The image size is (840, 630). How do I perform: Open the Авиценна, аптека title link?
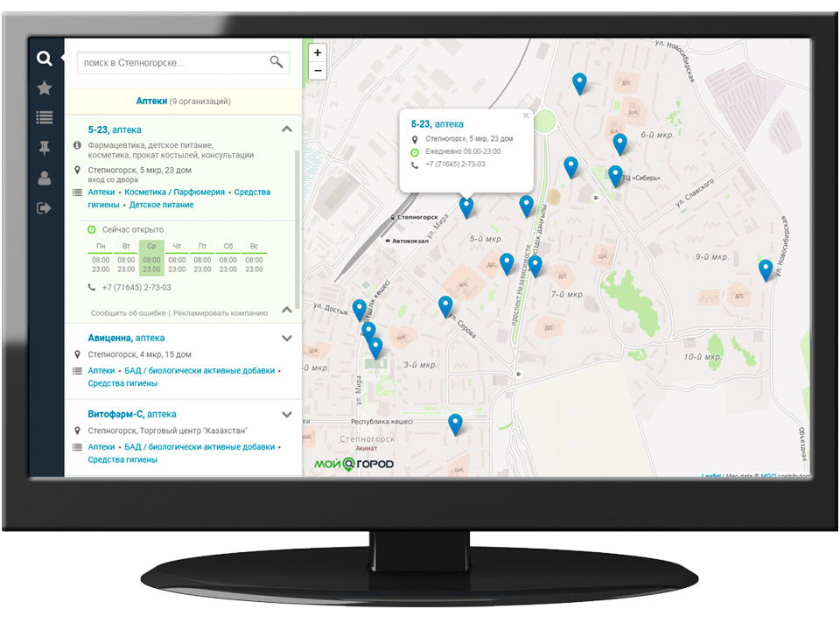pos(126,338)
